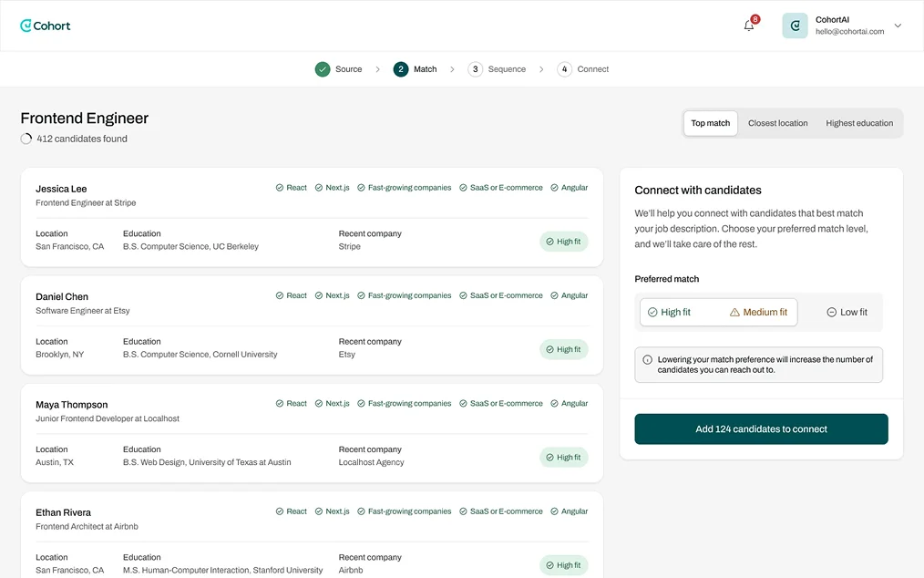Screen dimensions: 924x578
Task: Click React tag on Daniel Chen's card
Action: pyautogui.click(x=291, y=295)
